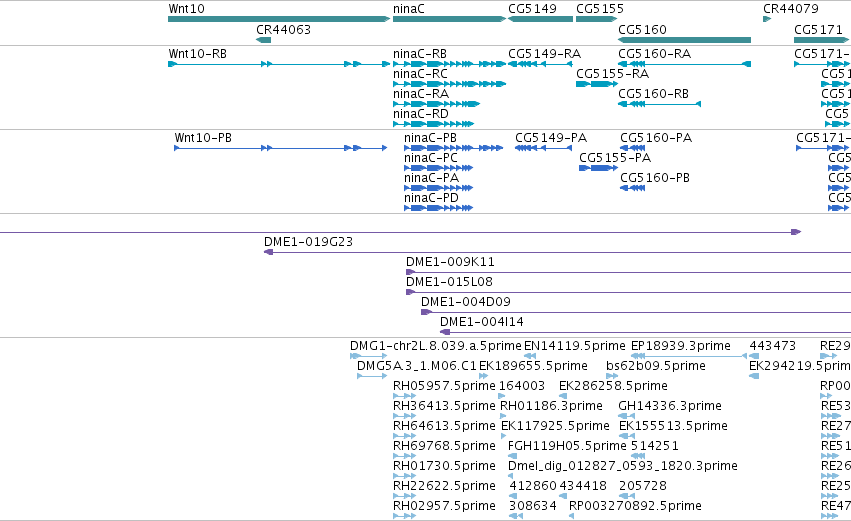Click BAC clone DME1-004D09
The width and height of the screenshot is (851, 521).
pyautogui.click(x=636, y=312)
